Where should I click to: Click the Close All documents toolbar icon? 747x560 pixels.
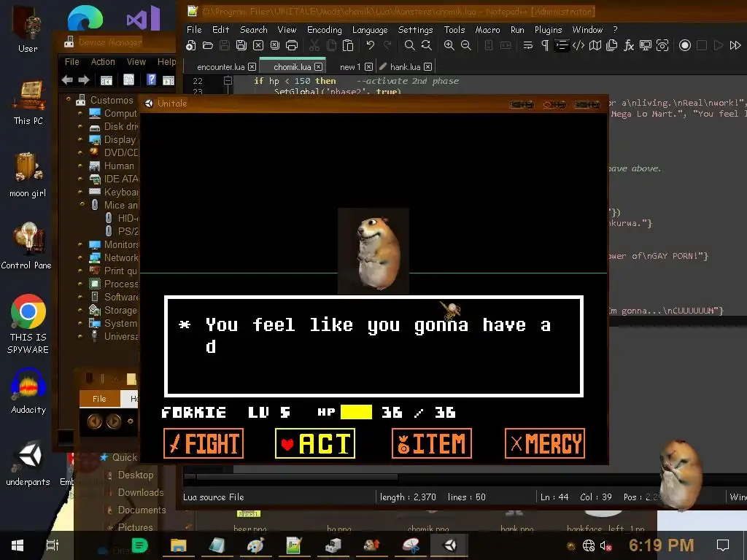[275, 45]
